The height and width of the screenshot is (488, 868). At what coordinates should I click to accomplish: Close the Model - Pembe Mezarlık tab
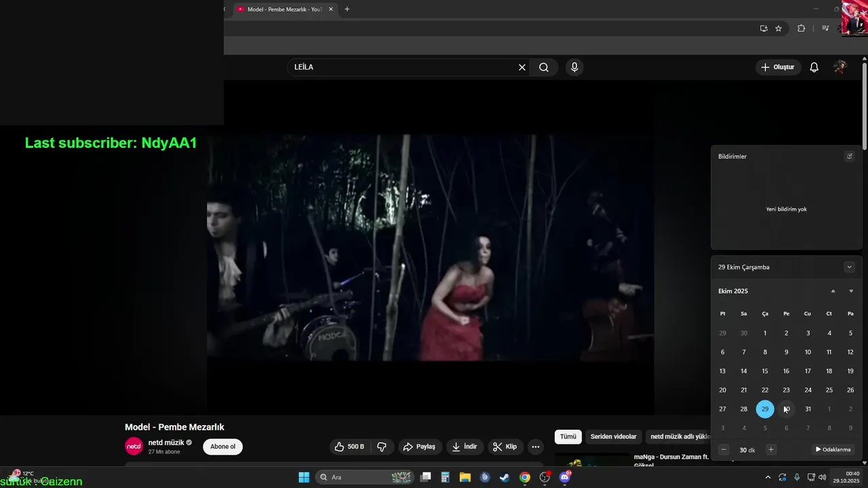[331, 9]
